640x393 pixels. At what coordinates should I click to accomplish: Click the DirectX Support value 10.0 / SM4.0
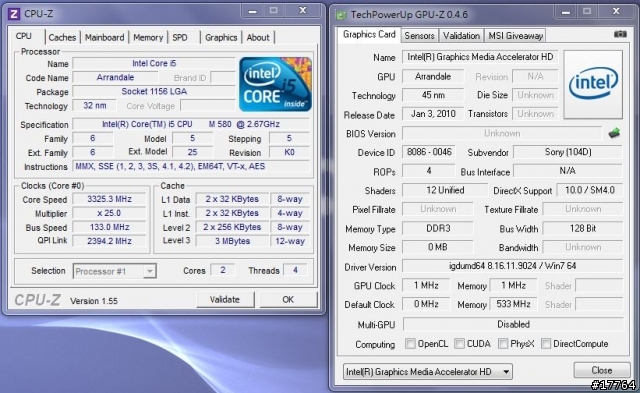point(589,190)
